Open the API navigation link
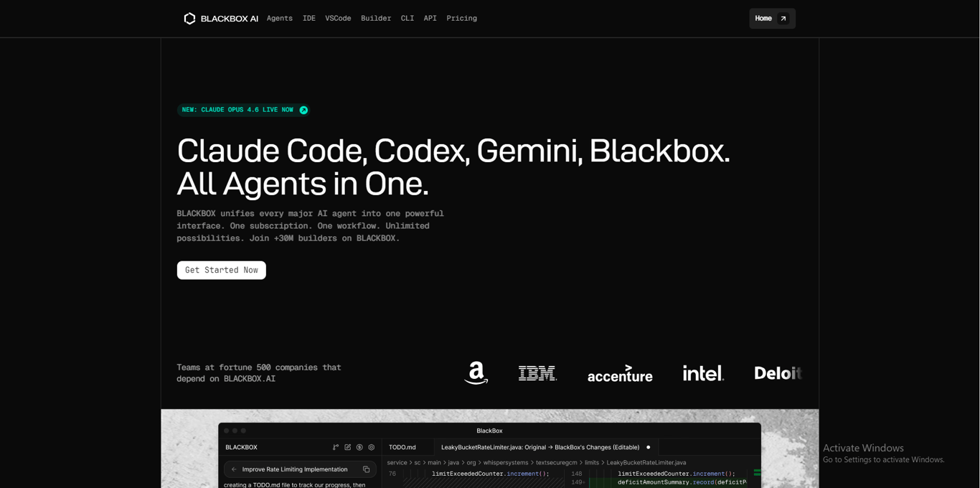 (x=430, y=19)
